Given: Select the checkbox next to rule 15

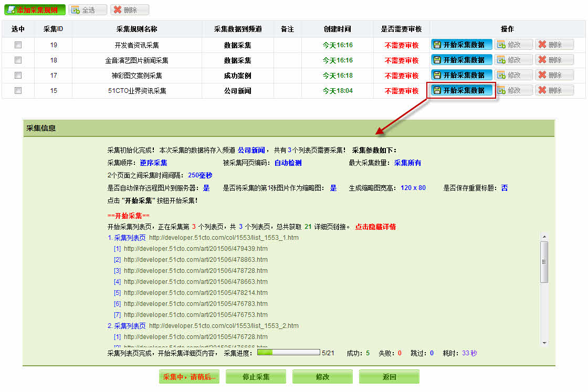Looking at the screenshot, I should point(18,91).
